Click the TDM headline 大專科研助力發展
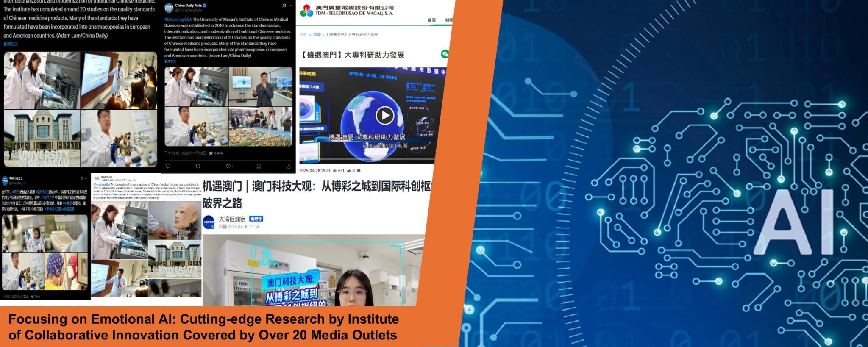Viewport: 868px width, 347px height. (353, 55)
